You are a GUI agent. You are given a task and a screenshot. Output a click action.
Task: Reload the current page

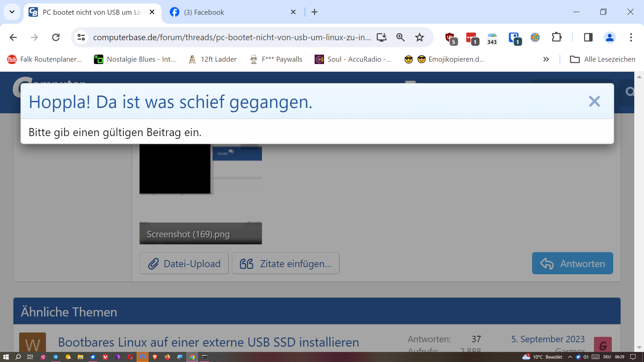point(56,37)
